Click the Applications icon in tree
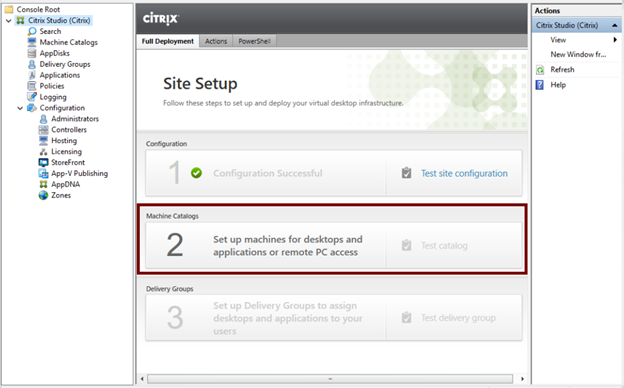The image size is (624, 388). pos(32,75)
